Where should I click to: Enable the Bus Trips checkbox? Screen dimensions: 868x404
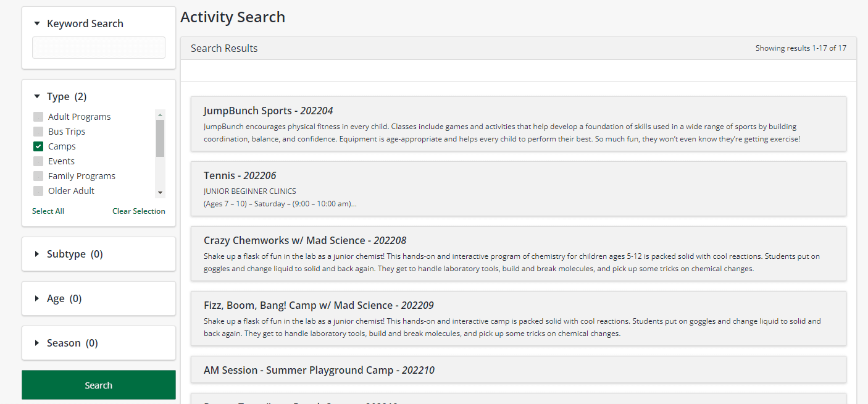pos(38,132)
